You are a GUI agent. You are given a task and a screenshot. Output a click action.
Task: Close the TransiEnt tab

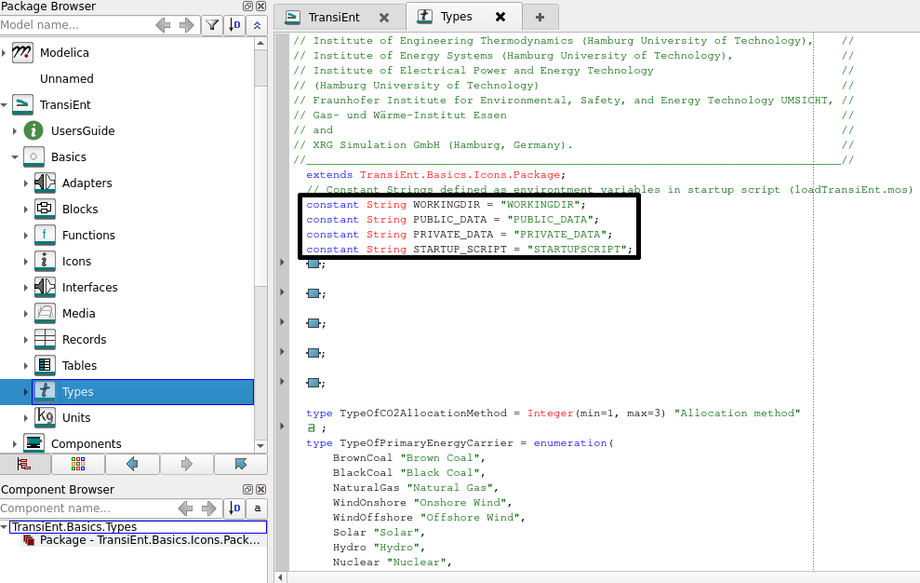pyautogui.click(x=384, y=18)
